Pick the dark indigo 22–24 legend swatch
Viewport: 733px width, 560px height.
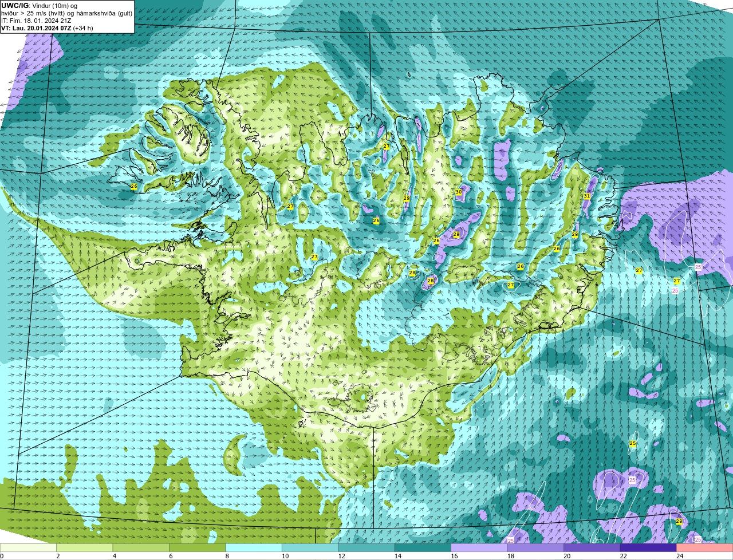coord(648,547)
